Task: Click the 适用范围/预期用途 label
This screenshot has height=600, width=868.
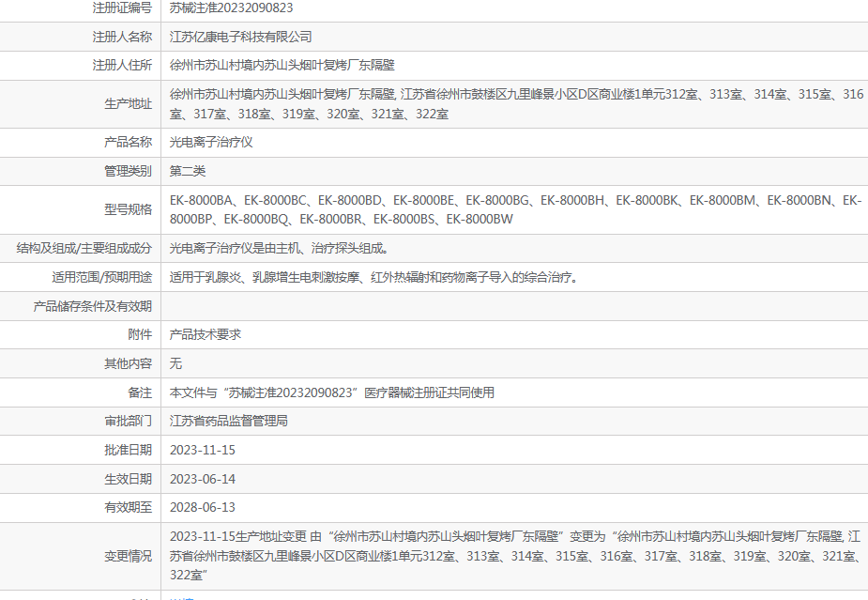Action: 102,277
